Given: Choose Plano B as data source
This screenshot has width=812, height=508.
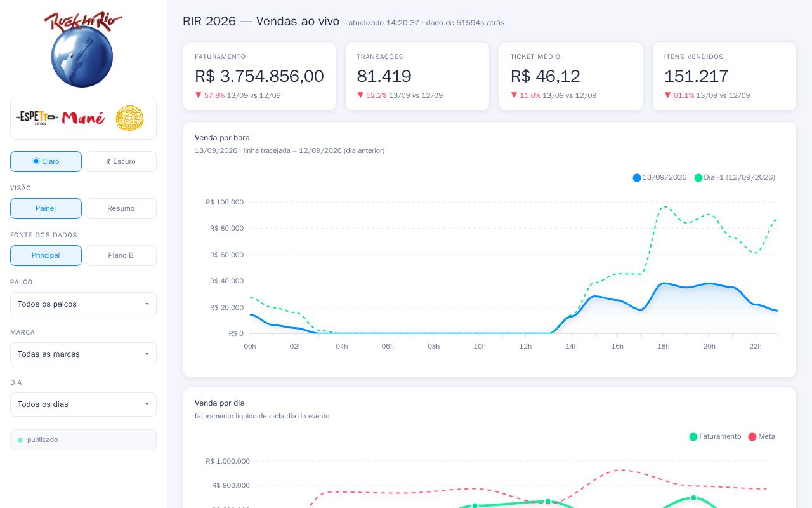Looking at the screenshot, I should (121, 255).
